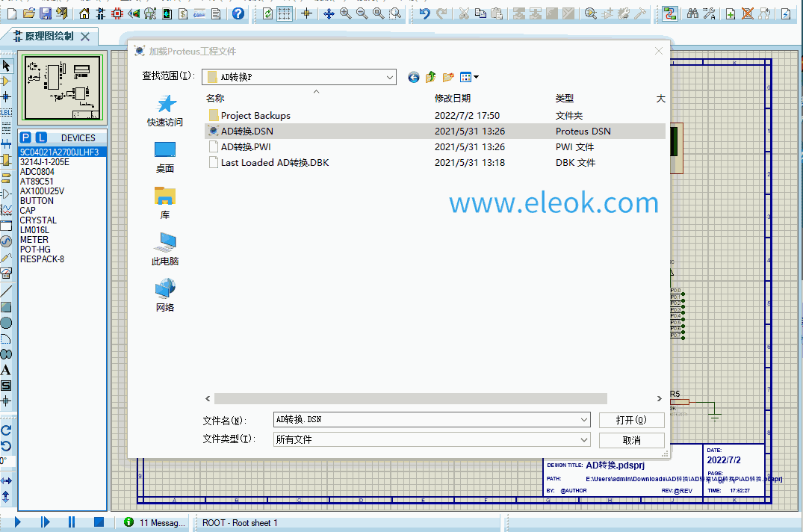
Task: Click the Save Project floppy icon
Action: point(46,14)
